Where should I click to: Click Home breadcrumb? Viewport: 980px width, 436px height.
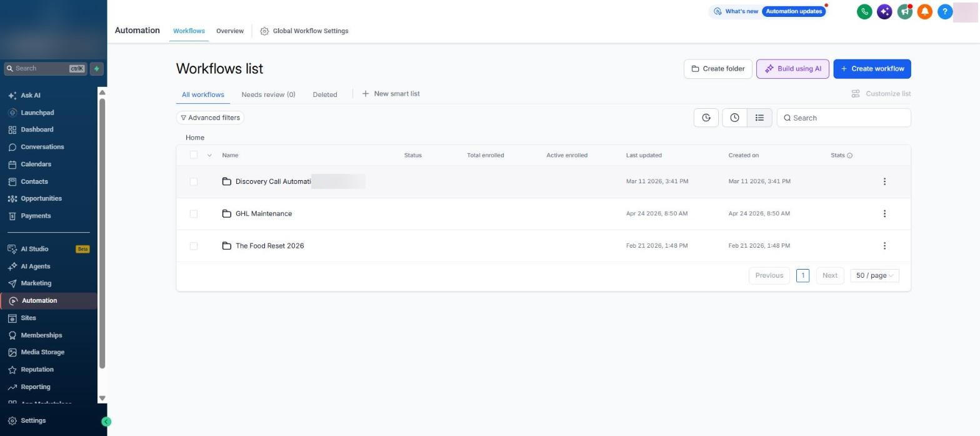coord(195,138)
